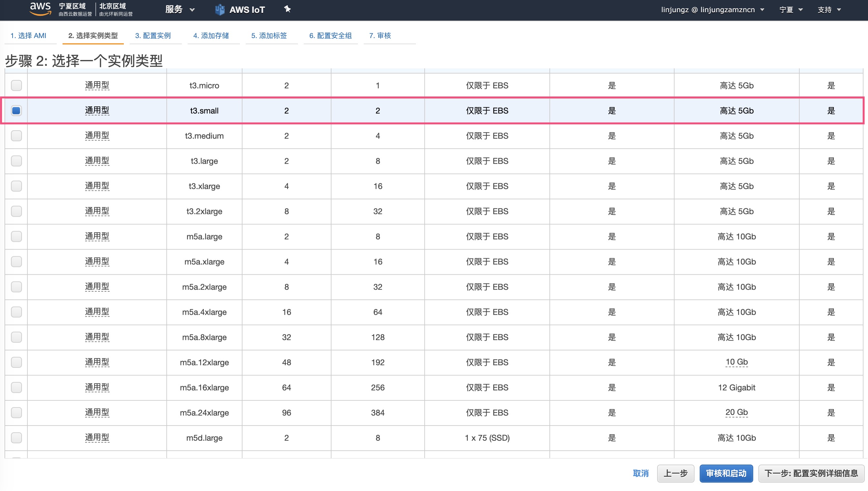Expand the linjungz account menu

tap(712, 10)
